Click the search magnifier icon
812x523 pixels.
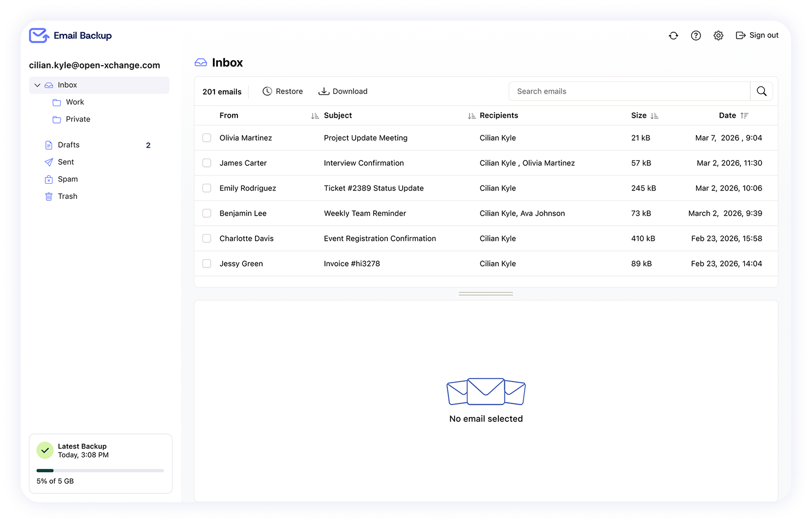761,91
